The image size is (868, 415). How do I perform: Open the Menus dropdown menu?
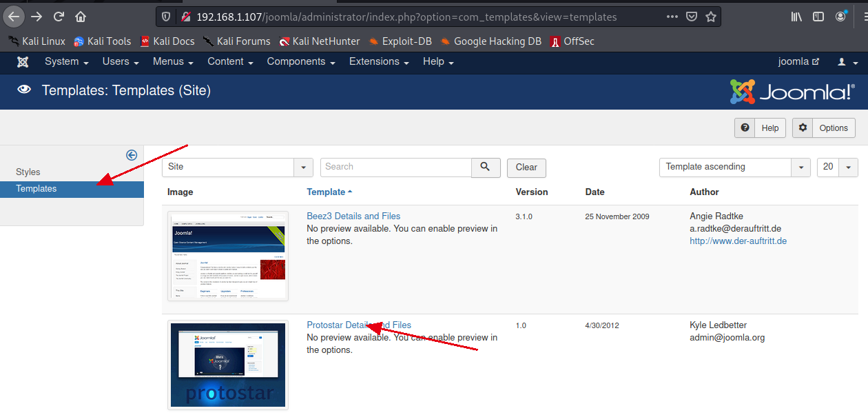173,61
